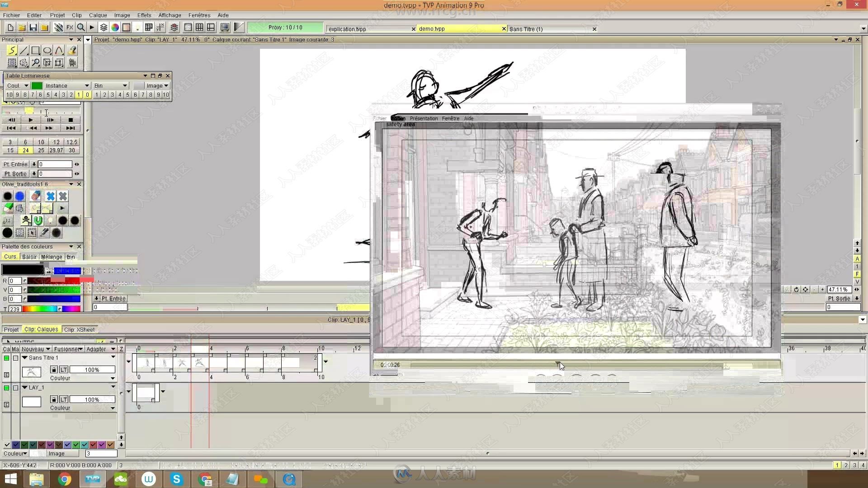Image resolution: width=868 pixels, height=488 pixels.
Task: Select the zoom magnifier tool in Principal panel
Action: click(35, 63)
